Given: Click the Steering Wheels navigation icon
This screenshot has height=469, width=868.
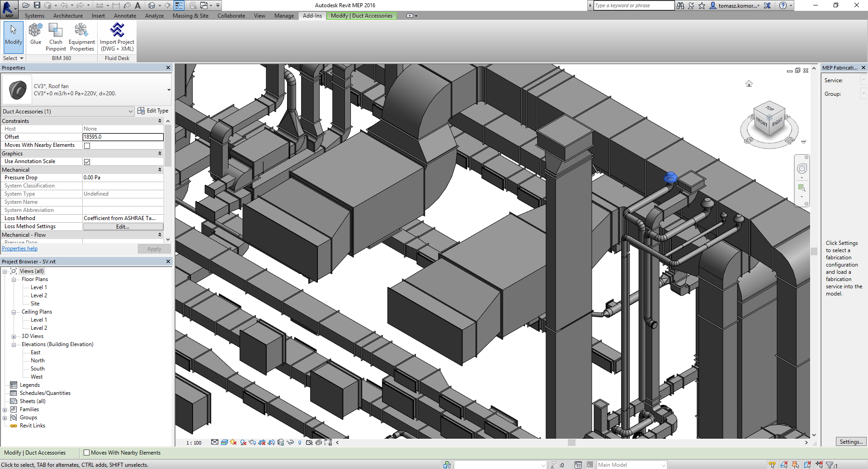Looking at the screenshot, I should pos(802,169).
